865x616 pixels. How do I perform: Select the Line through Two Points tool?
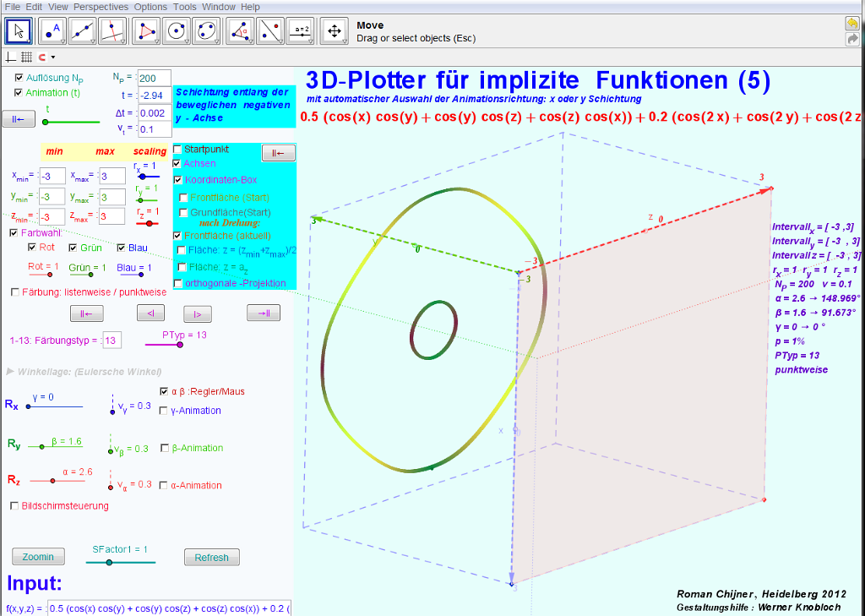pyautogui.click(x=83, y=31)
